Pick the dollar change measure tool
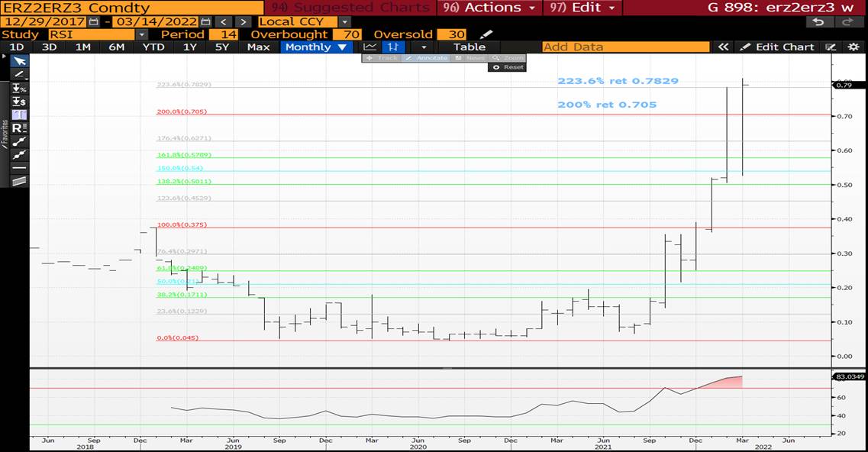The image size is (868, 452). (19, 102)
